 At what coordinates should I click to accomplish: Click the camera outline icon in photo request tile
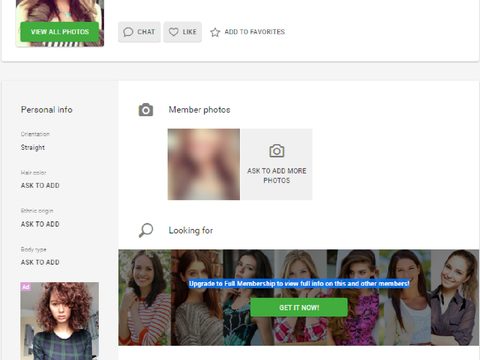[x=277, y=151]
